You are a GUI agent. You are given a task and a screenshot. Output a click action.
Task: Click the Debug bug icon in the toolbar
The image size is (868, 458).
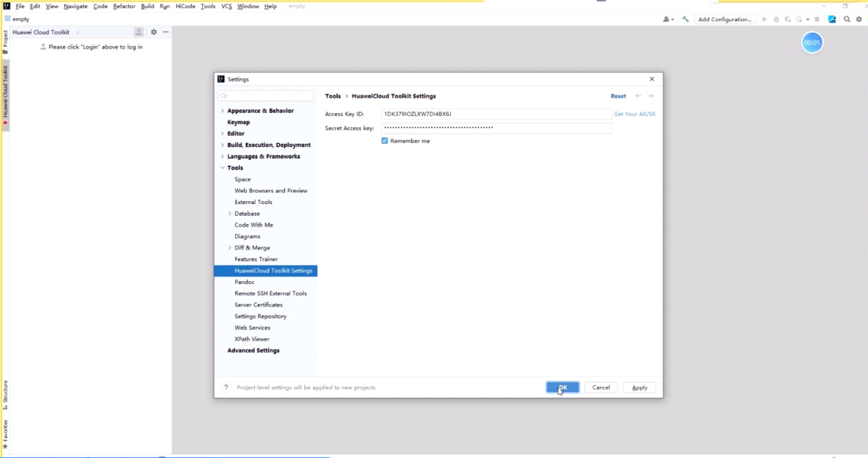(776, 19)
